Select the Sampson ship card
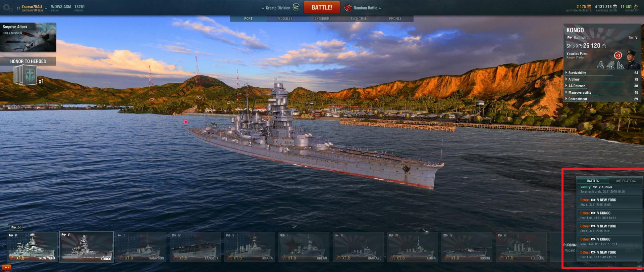Image resolution: width=644 pixels, height=272 pixels. (x=141, y=246)
